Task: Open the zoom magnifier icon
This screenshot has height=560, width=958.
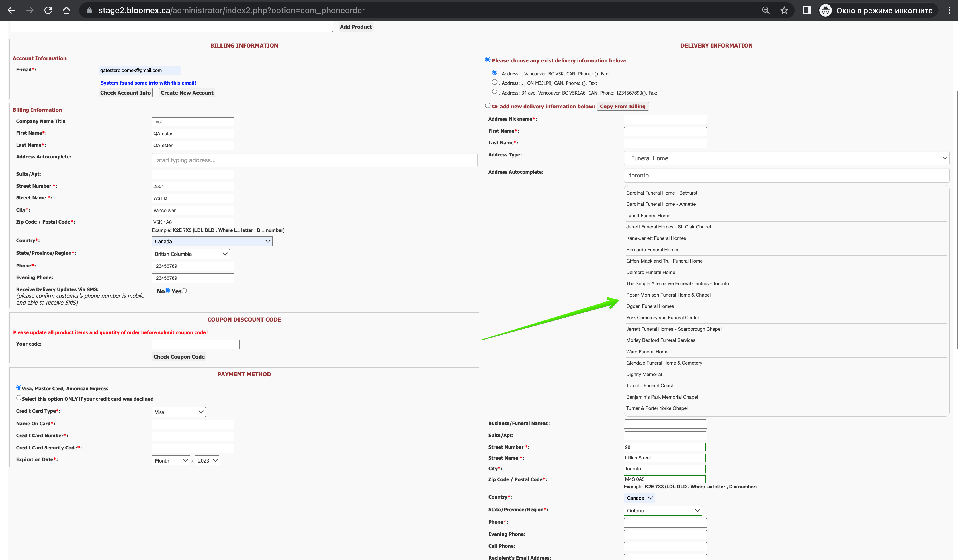Action: [766, 10]
